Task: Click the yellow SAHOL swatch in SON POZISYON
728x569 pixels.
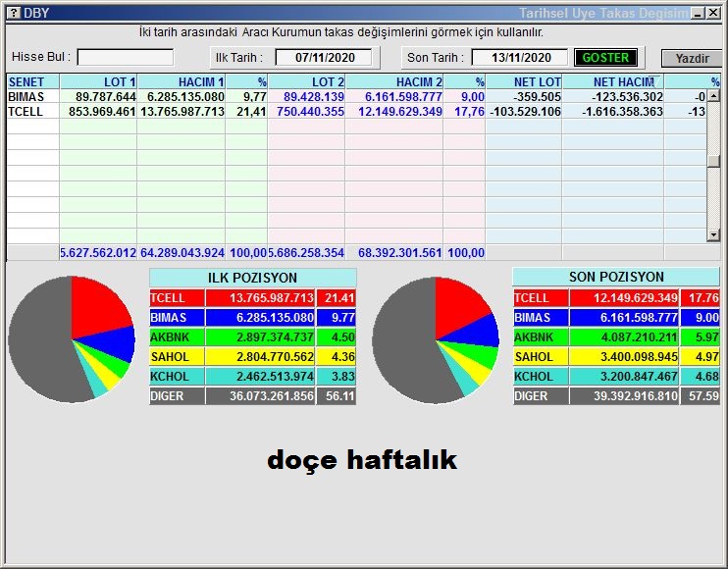Action: [541, 357]
